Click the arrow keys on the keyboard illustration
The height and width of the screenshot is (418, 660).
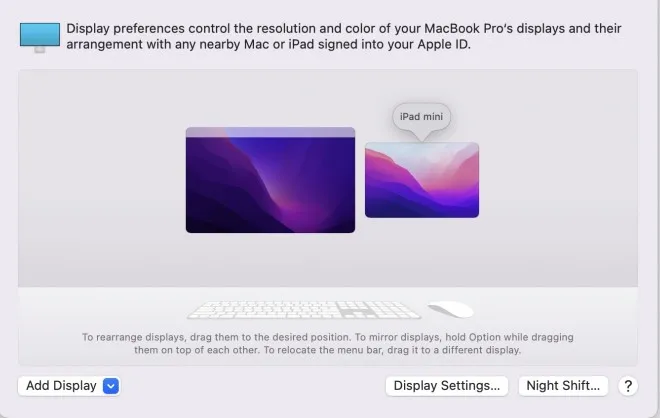pyautogui.click(x=357, y=312)
